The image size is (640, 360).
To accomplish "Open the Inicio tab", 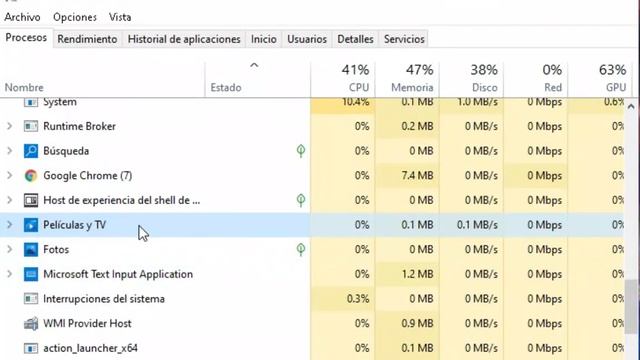I will (264, 39).
